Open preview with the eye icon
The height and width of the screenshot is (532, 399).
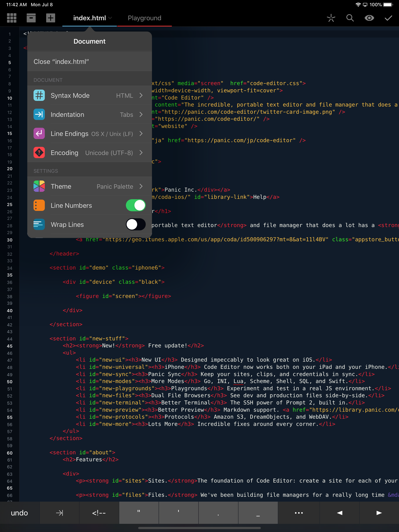click(x=369, y=18)
